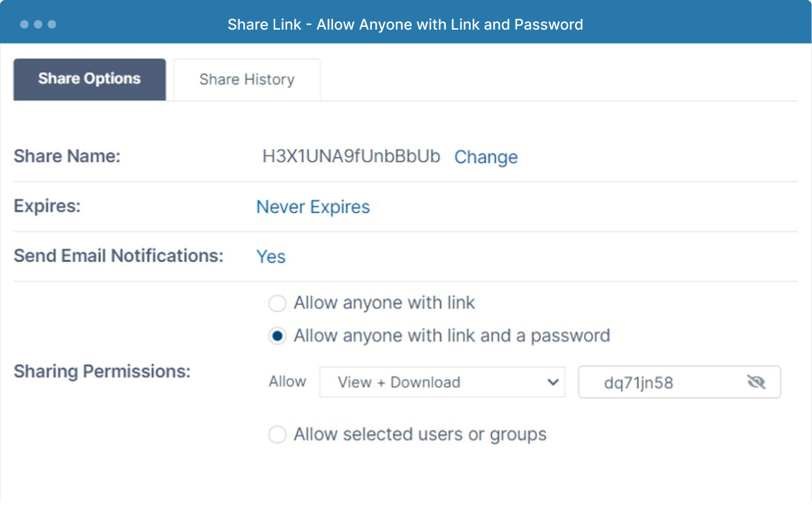Image resolution: width=812 pixels, height=506 pixels.
Task: Switch to the Share History tab
Action: coord(247,79)
